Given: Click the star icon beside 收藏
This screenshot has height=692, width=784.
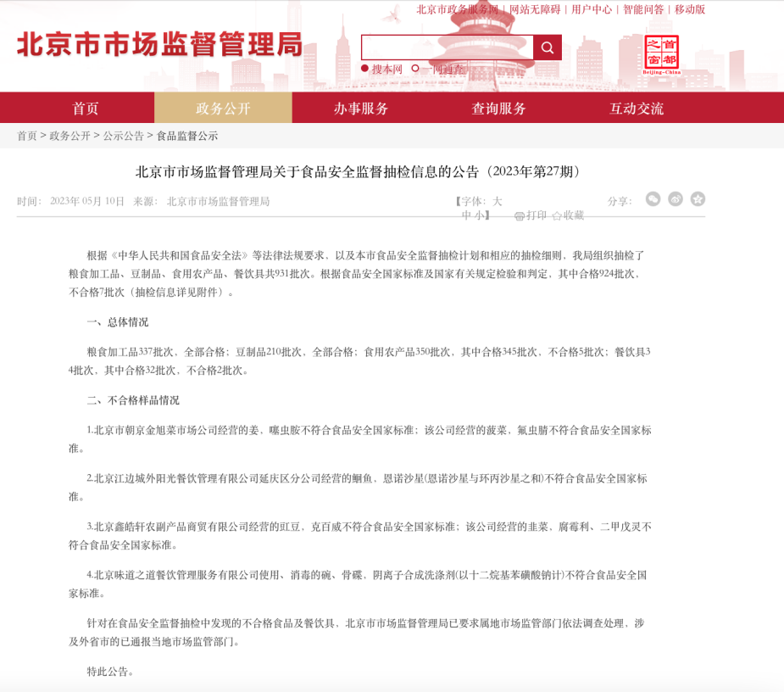Looking at the screenshot, I should [x=557, y=215].
